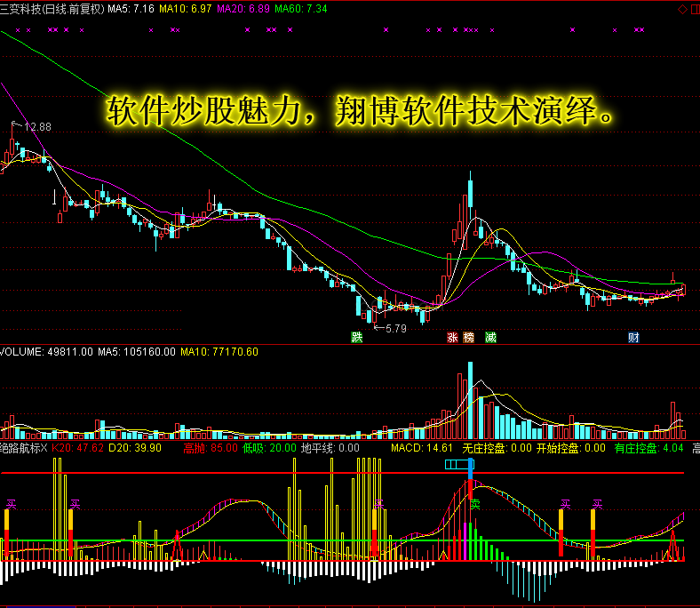Image resolution: width=700 pixels, height=608 pixels.
Task: Open the green 跌 event marker
Action: coord(357,337)
